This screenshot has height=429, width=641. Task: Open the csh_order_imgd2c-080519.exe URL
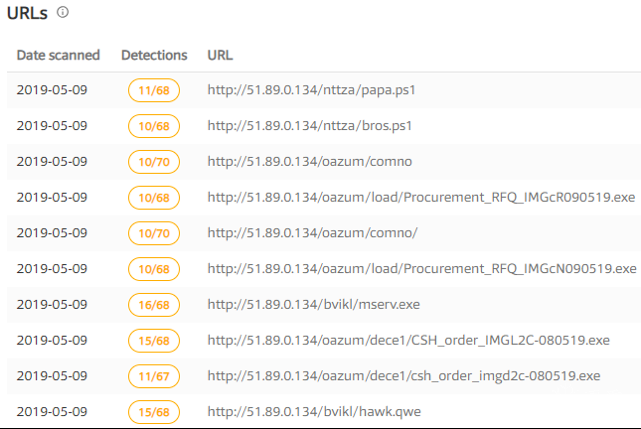[404, 376]
